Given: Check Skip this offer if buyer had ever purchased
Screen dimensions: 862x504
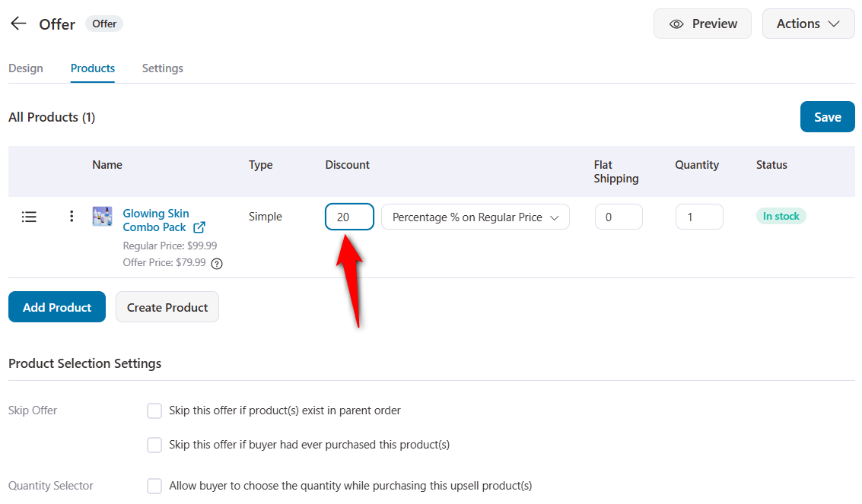Looking at the screenshot, I should tap(154, 445).
